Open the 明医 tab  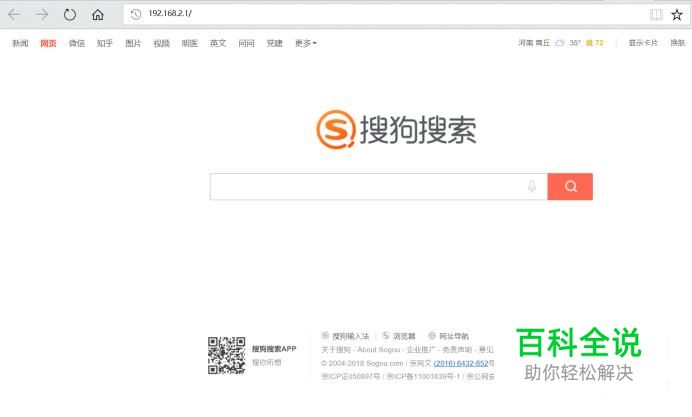pos(190,43)
